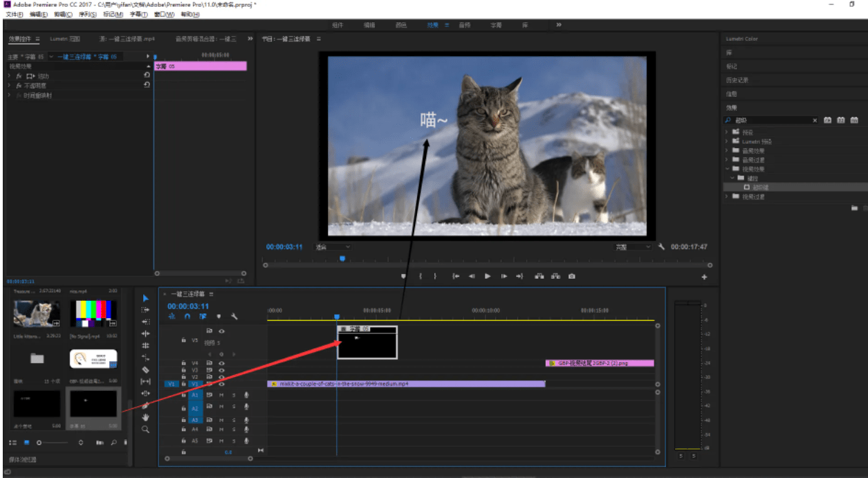Image resolution: width=868 pixels, height=478 pixels.
Task: Open timeline display settings wrench
Action: point(234,316)
